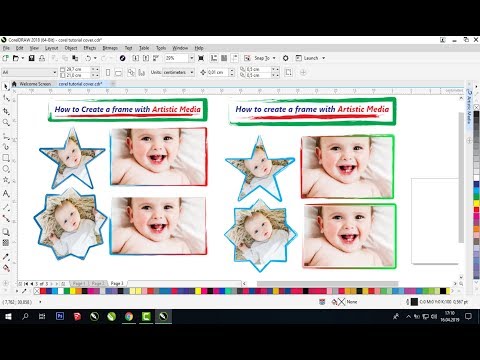Select the Text tool

click(6, 194)
